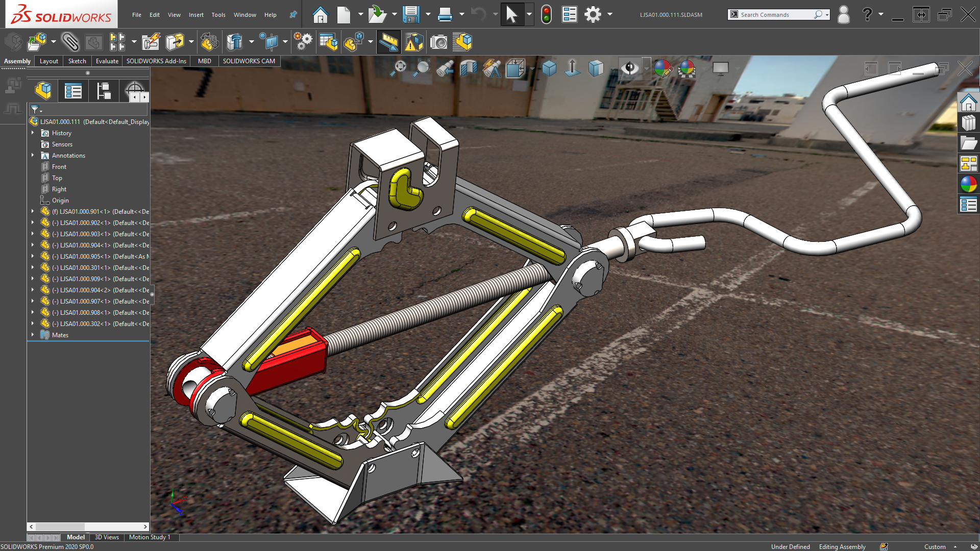Open the ConfigurationManager tab icon
Image resolution: width=980 pixels, height=551 pixels.
click(x=104, y=91)
